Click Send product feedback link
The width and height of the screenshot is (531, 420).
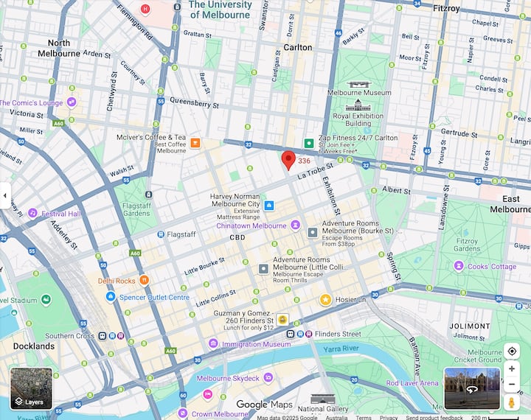point(435,417)
